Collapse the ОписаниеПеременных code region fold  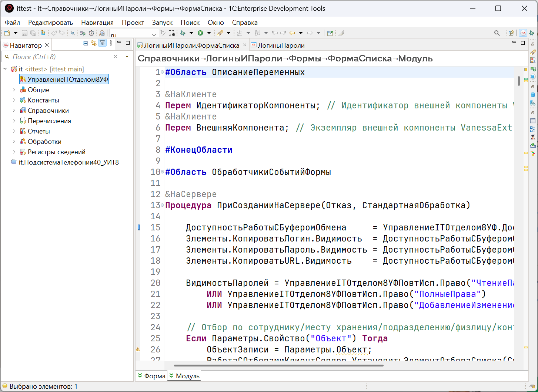click(163, 72)
